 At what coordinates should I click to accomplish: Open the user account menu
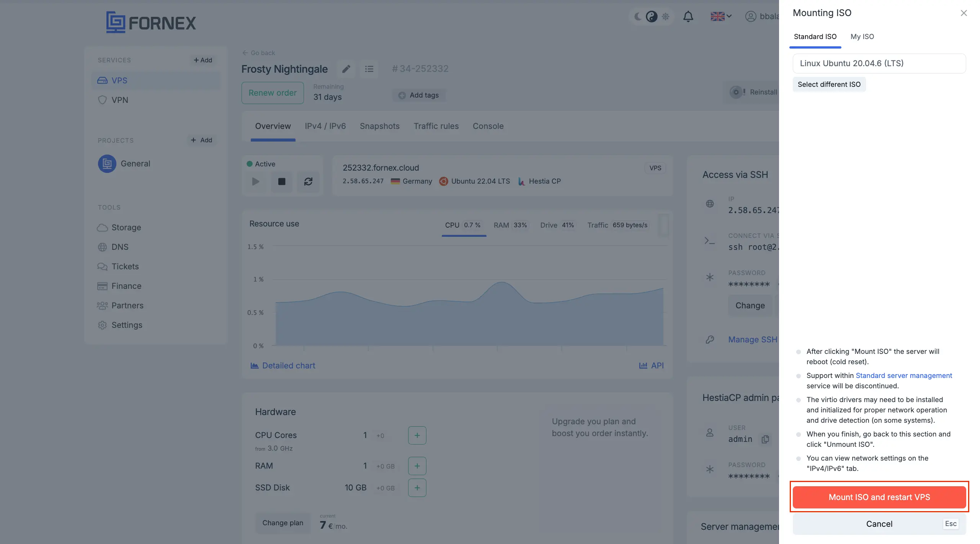762,16
